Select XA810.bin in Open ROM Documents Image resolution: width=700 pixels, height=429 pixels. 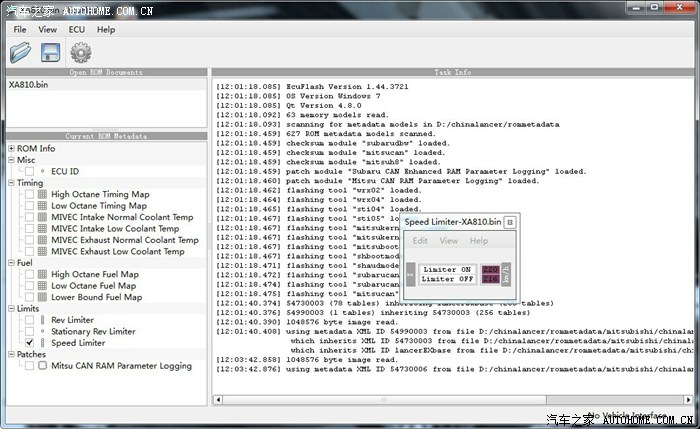pos(28,85)
